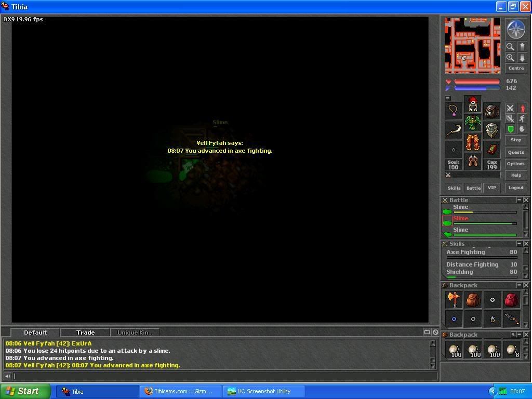The width and height of the screenshot is (532, 399).
Task: Click the Shielding skill progress bar
Action: point(482,277)
